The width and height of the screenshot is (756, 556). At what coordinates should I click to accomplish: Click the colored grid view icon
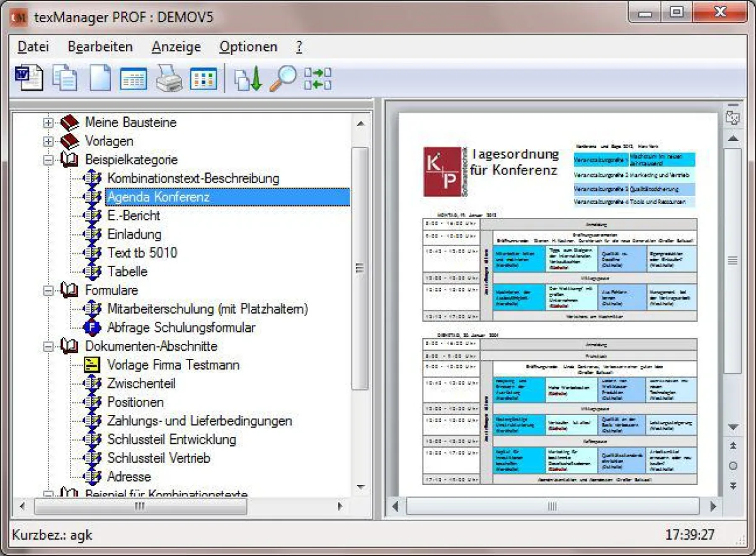203,79
